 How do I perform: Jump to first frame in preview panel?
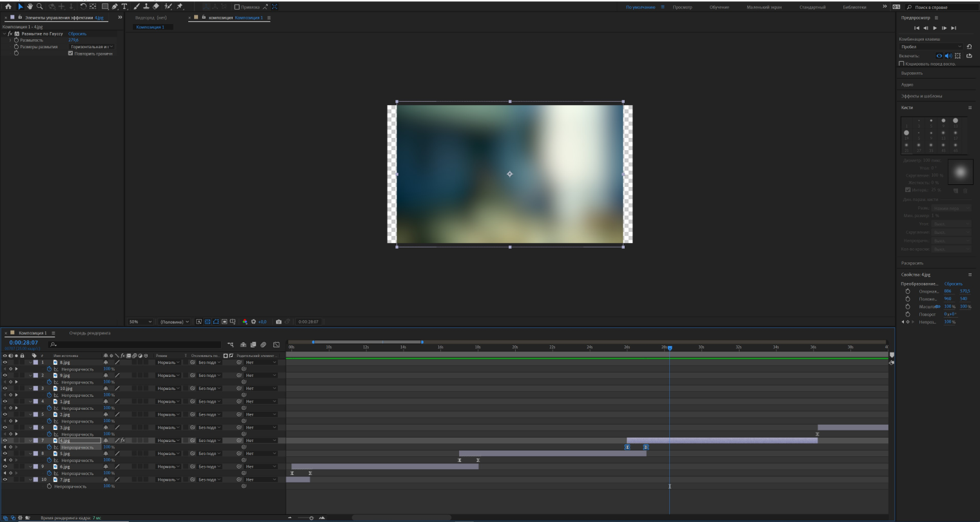point(917,28)
